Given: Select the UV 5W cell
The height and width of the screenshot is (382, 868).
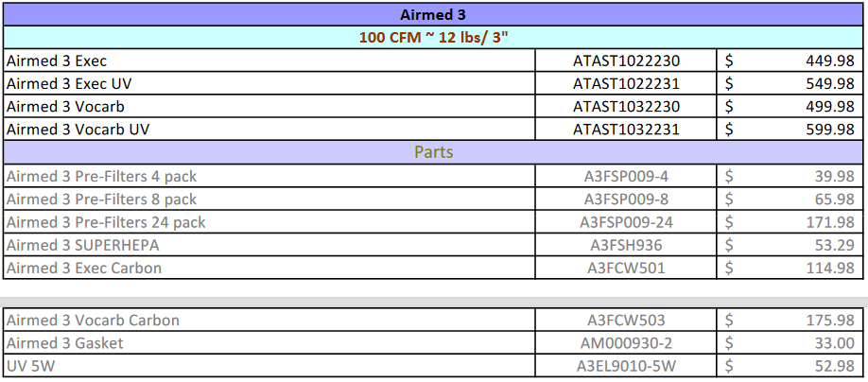Looking at the screenshot, I should pos(269,366).
